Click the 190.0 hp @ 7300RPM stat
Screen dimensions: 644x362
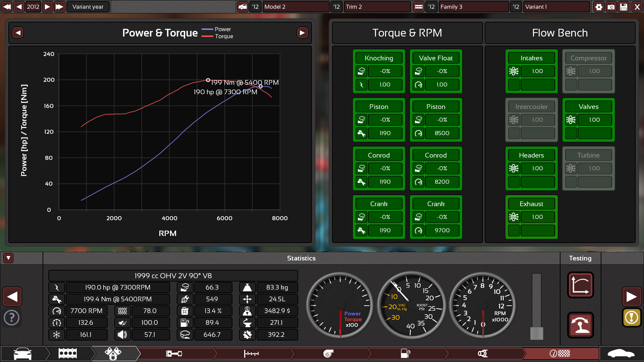tap(118, 287)
